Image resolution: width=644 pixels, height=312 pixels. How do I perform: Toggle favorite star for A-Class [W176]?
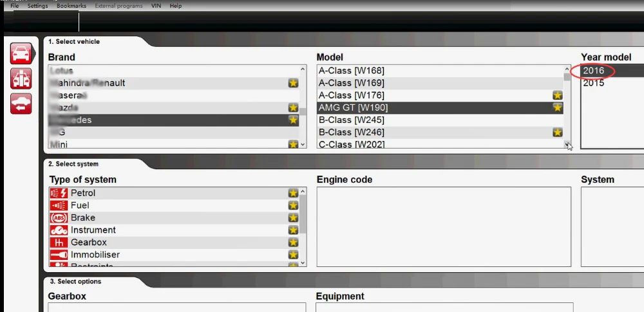(x=557, y=96)
